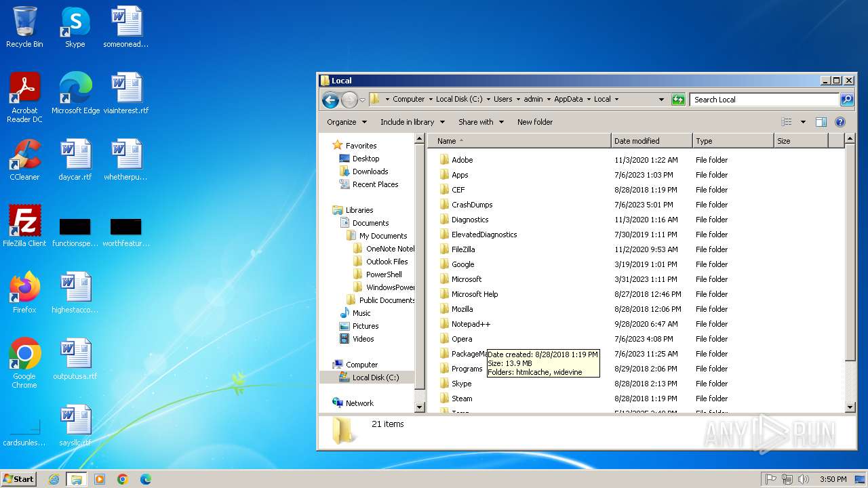
Task: Change view using the views icon
Action: pyautogui.click(x=787, y=122)
